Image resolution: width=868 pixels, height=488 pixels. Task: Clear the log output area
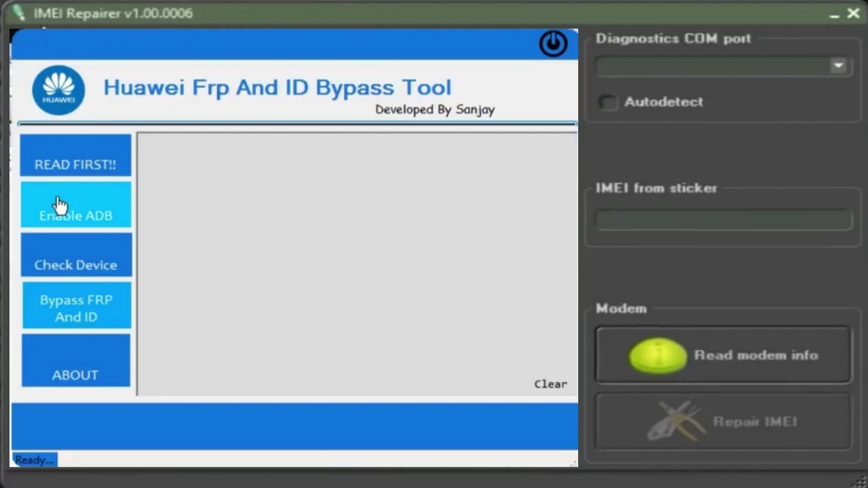pos(551,384)
